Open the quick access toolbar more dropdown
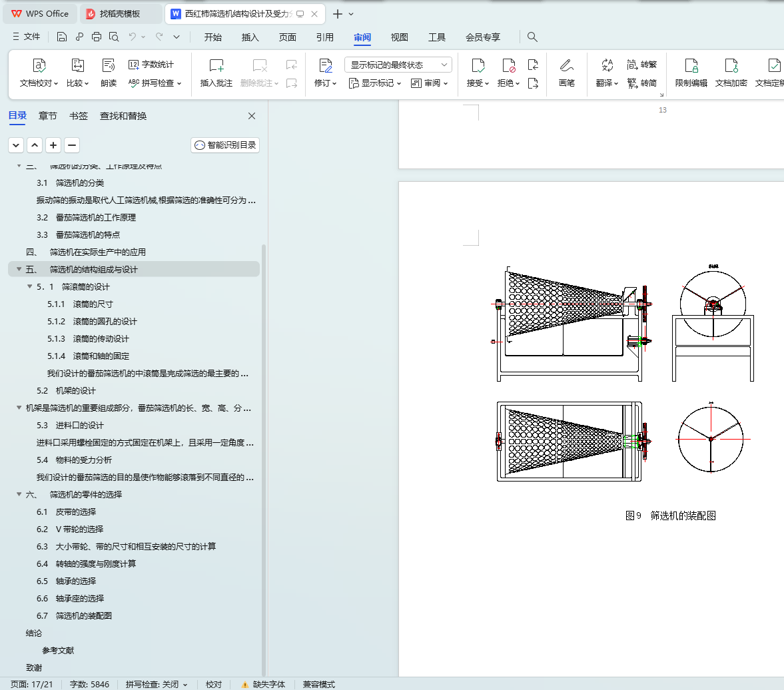This screenshot has height=690, width=784. [x=177, y=37]
